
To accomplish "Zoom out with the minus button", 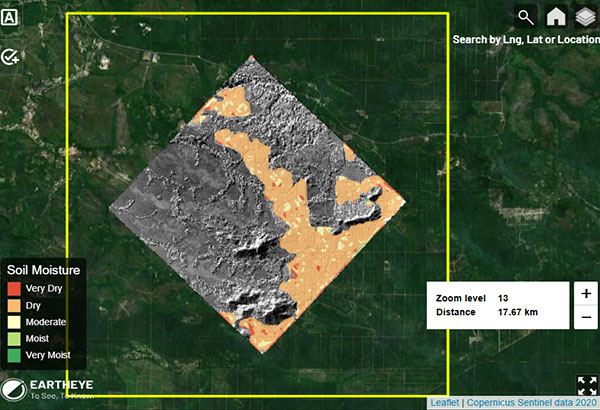I will click(x=585, y=318).
